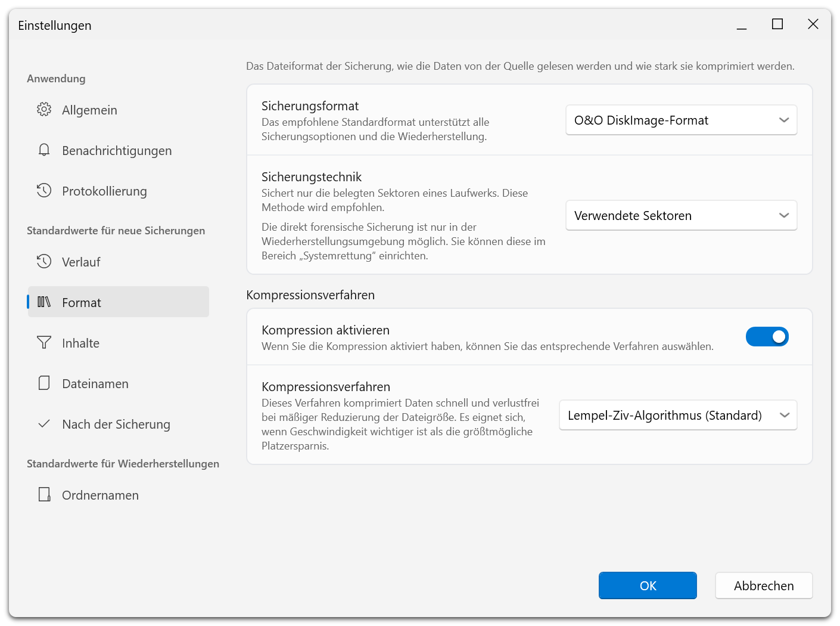
Task: Open the Sicherungsformat dropdown
Action: pyautogui.click(x=682, y=120)
